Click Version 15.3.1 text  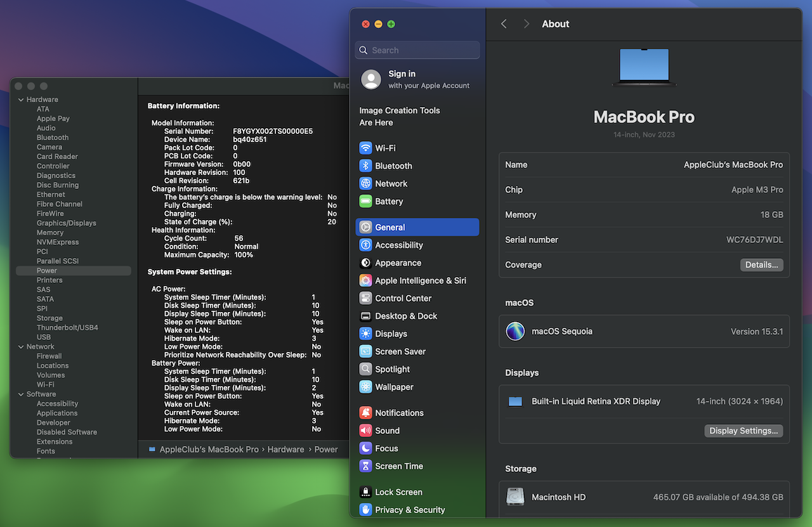[757, 332]
